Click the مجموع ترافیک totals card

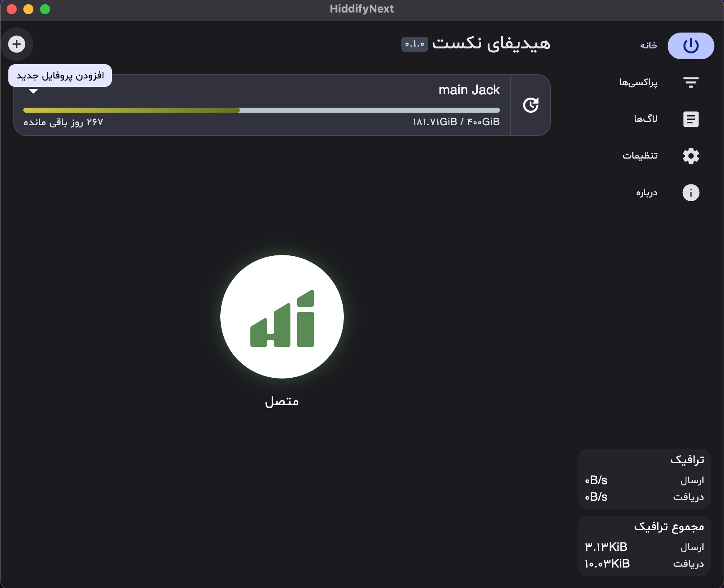tap(644, 546)
